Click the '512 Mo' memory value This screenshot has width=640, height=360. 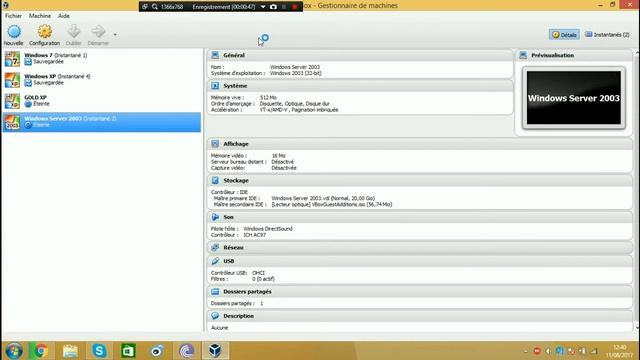coord(268,98)
